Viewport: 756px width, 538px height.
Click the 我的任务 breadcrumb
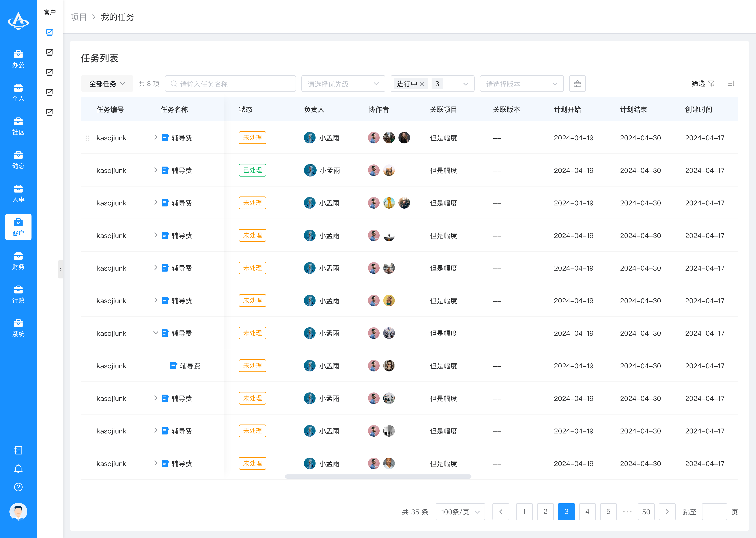tap(117, 17)
